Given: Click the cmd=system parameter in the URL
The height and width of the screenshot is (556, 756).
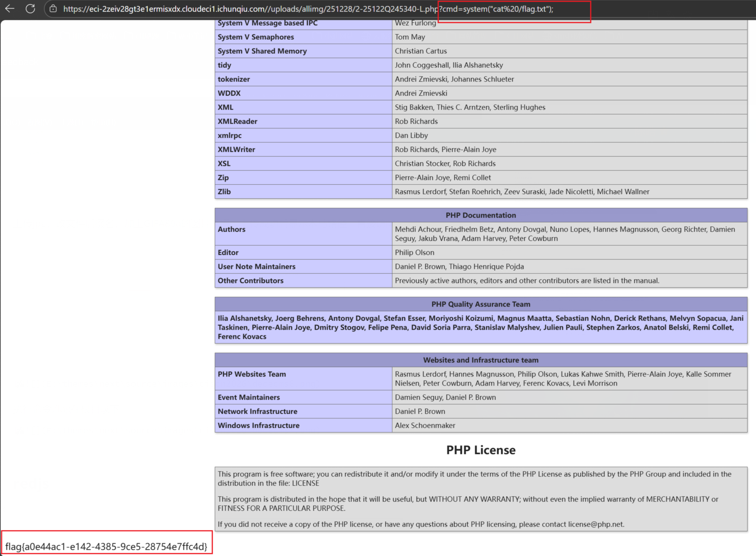Looking at the screenshot, I should pyautogui.click(x=498, y=9).
